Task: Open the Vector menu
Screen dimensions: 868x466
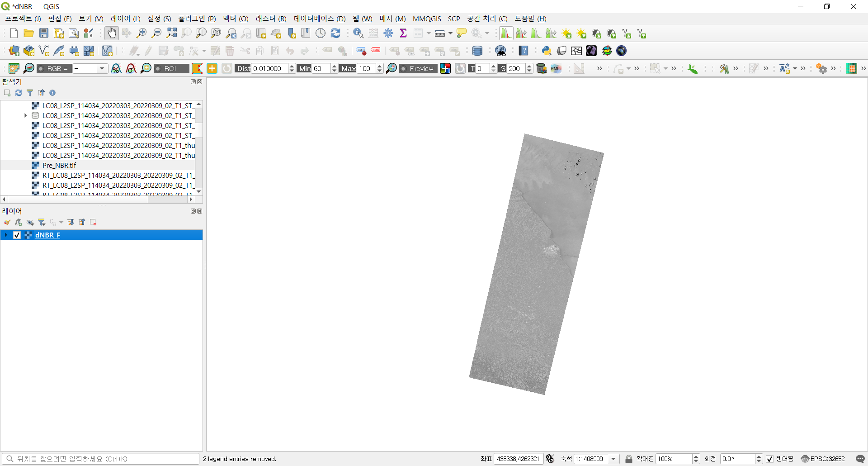Action: (236, 19)
